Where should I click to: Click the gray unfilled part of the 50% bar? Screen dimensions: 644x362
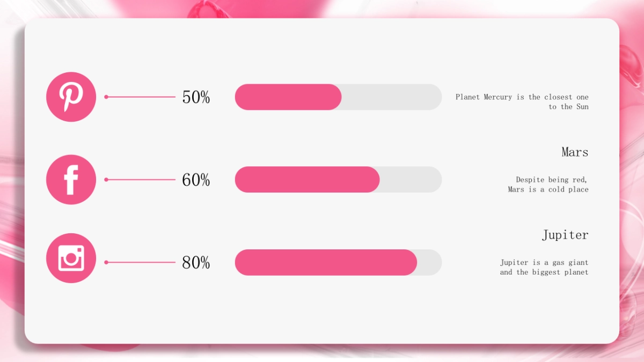click(392, 97)
